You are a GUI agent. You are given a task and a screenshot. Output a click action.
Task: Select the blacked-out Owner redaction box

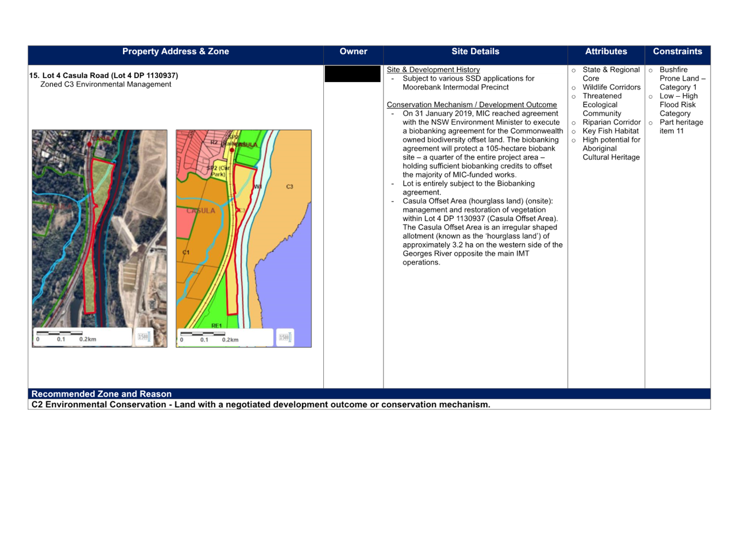click(x=353, y=74)
